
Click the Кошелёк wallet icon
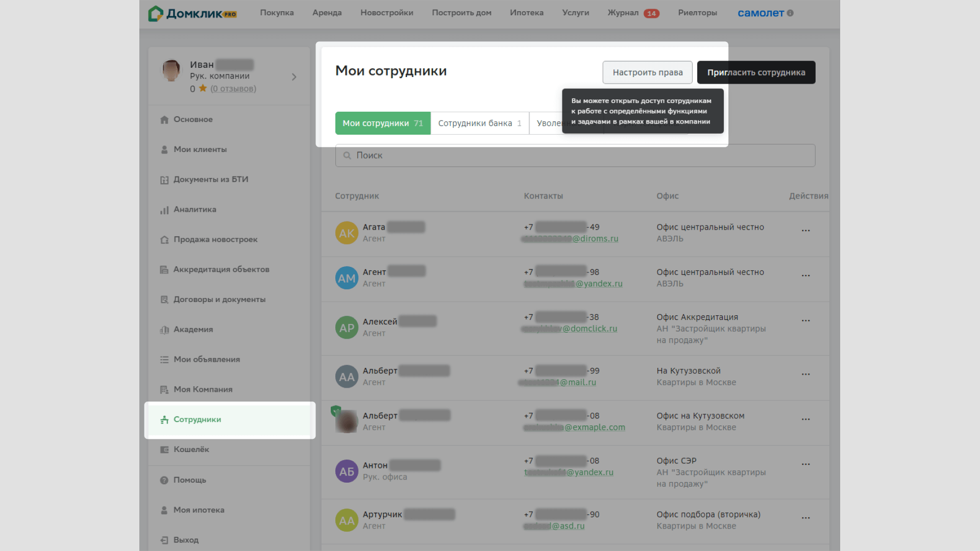[x=164, y=449]
